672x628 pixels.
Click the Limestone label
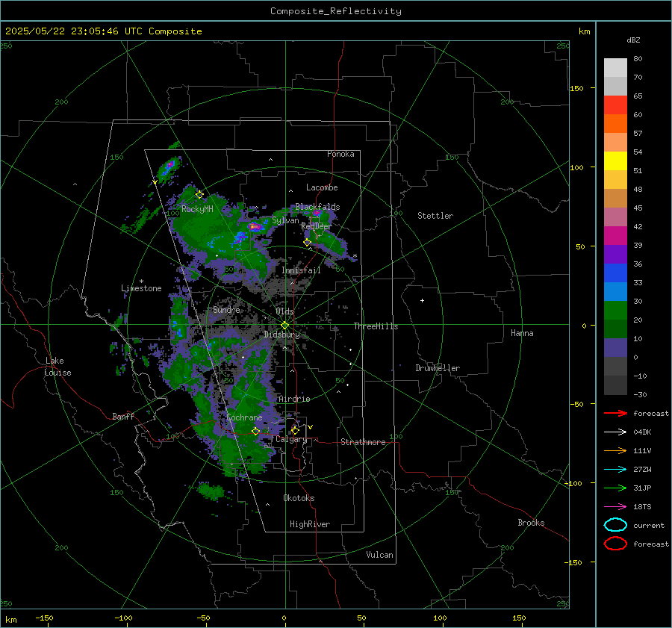tap(141, 288)
